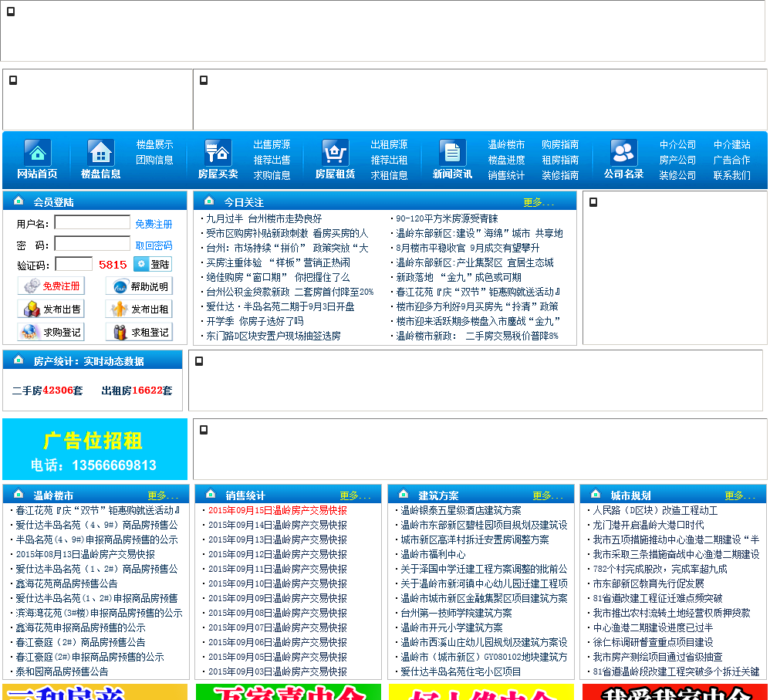770x700 pixels.
Task: Click the 取回密码 link
Action: 154,245
